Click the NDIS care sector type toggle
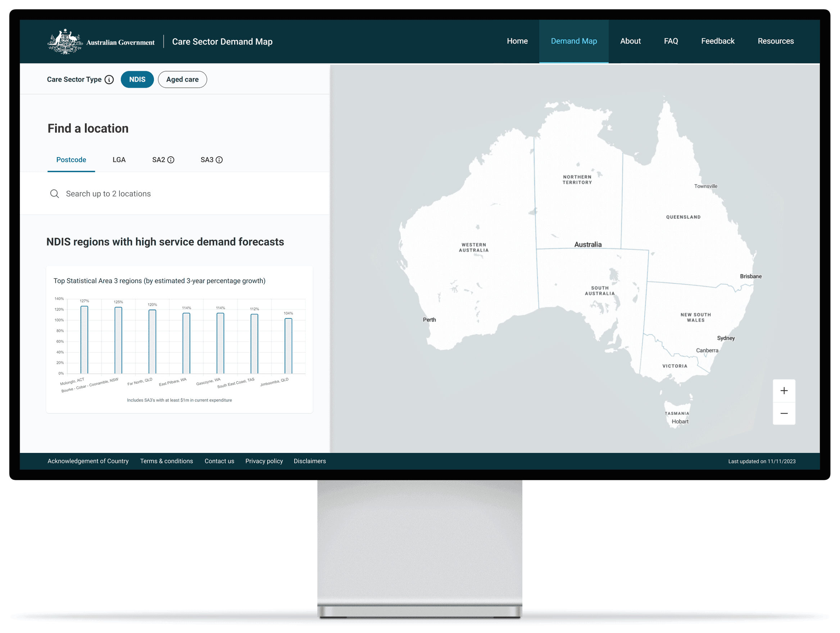This screenshot has height=633, width=840. (137, 79)
